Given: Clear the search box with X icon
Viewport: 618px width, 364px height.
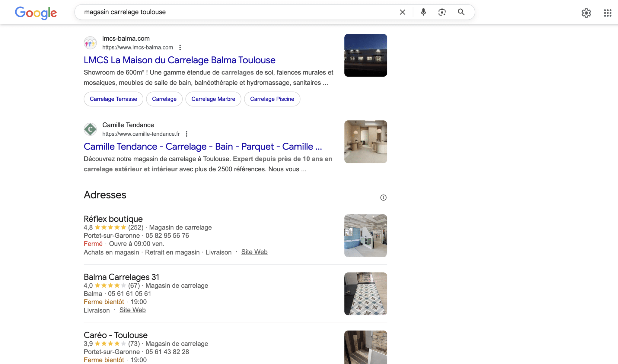Looking at the screenshot, I should [x=402, y=12].
